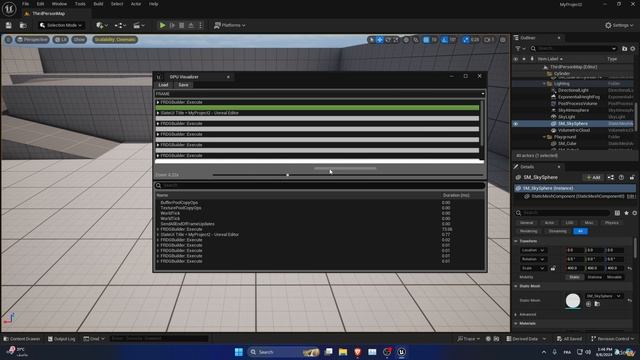Open the FRAME dropdown in GPU Visualizer

pyautogui.click(x=320, y=94)
